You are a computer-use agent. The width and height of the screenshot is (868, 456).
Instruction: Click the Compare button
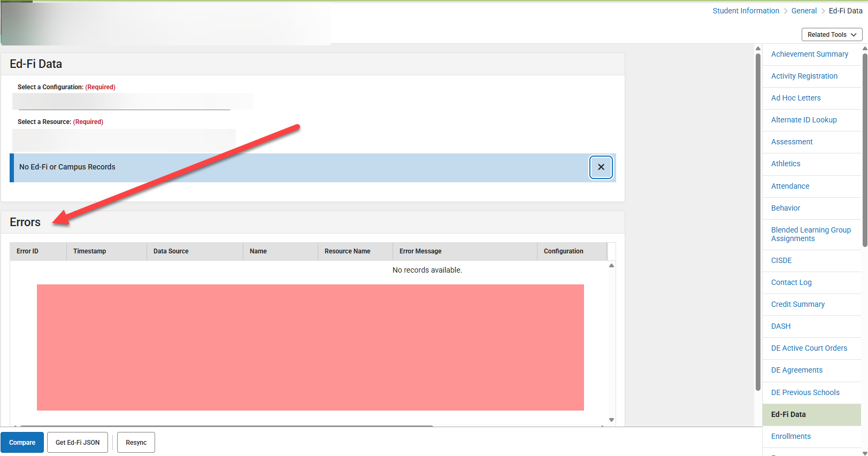(x=22, y=443)
